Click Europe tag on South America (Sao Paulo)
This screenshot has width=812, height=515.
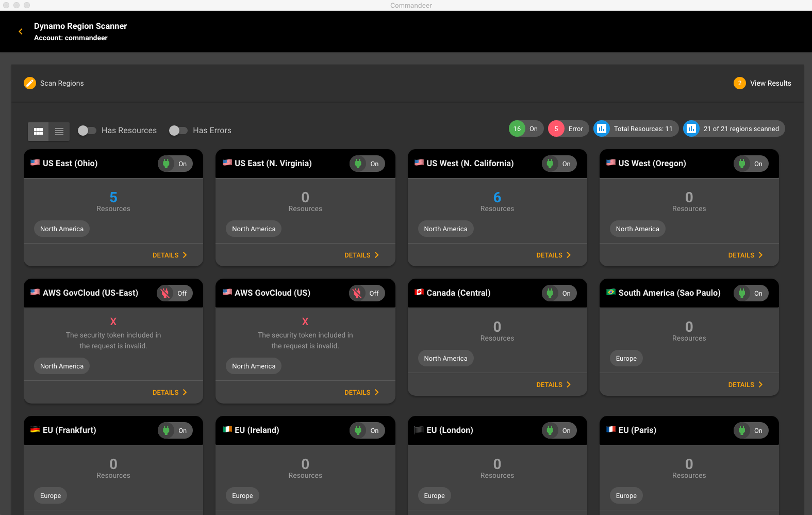[x=626, y=359]
